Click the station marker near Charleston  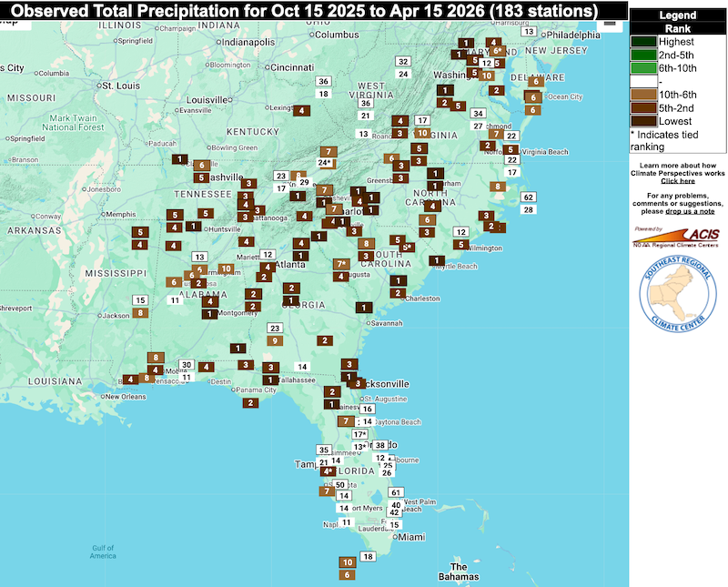tap(396, 293)
